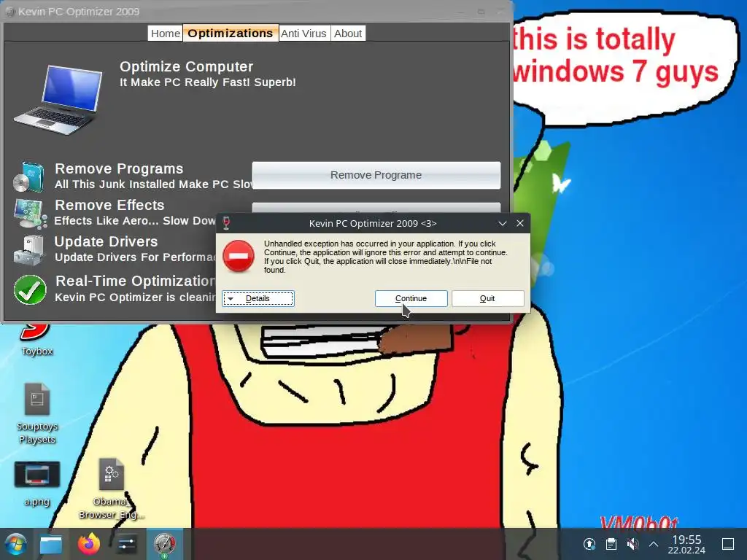Click the Remove Programs heading
Image resolution: width=747 pixels, height=560 pixels.
[119, 168]
